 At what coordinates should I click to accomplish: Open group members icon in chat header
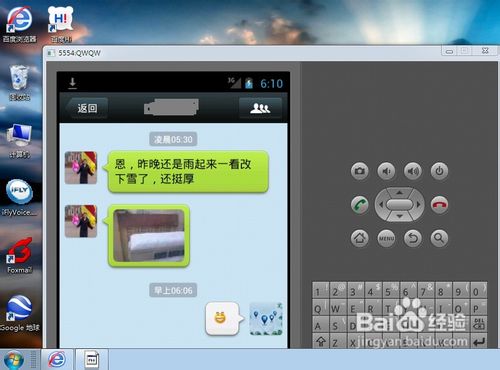coord(260,108)
